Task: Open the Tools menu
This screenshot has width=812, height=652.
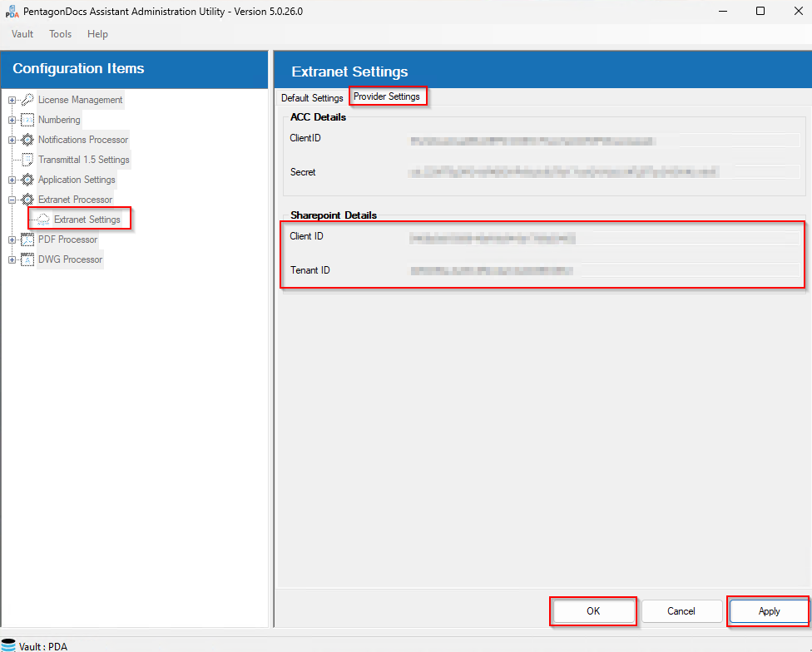Action: (x=60, y=34)
